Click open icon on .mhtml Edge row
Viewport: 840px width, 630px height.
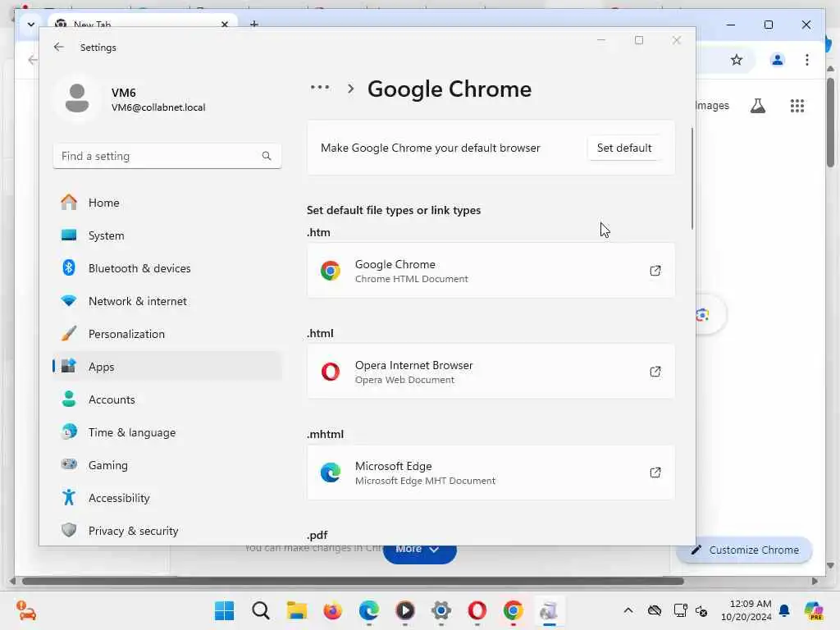click(x=655, y=472)
